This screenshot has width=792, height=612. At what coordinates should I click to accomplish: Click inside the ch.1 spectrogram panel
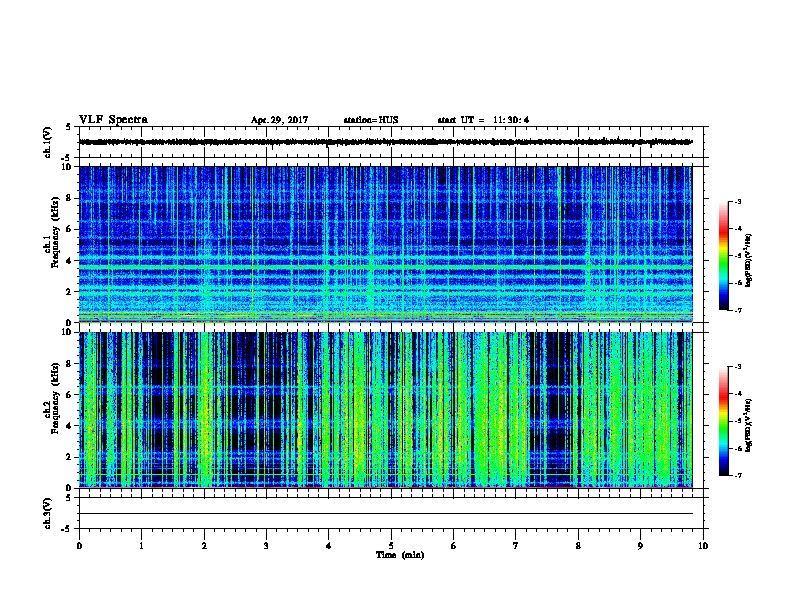[385, 244]
